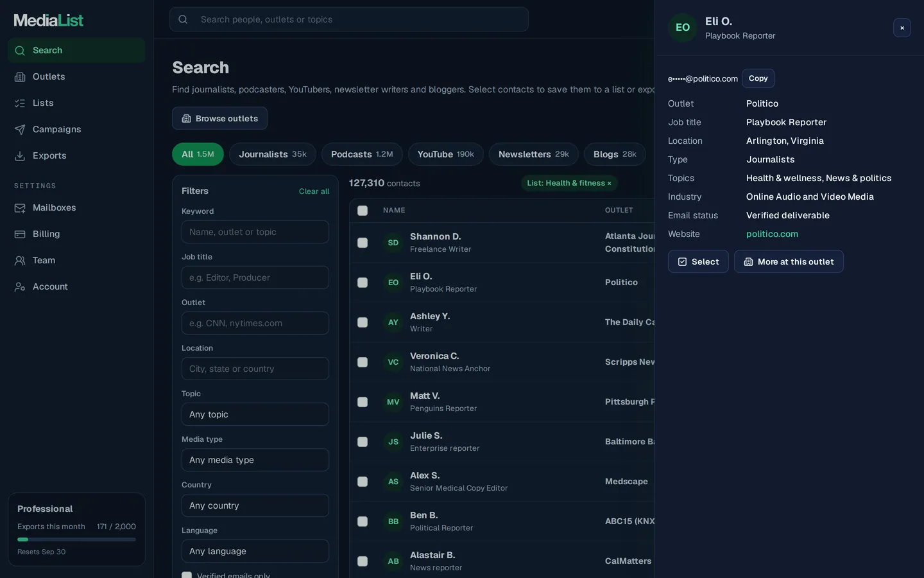This screenshot has height=578, width=924.
Task: Open Campaigns paper-plane item
Action: click(x=76, y=129)
